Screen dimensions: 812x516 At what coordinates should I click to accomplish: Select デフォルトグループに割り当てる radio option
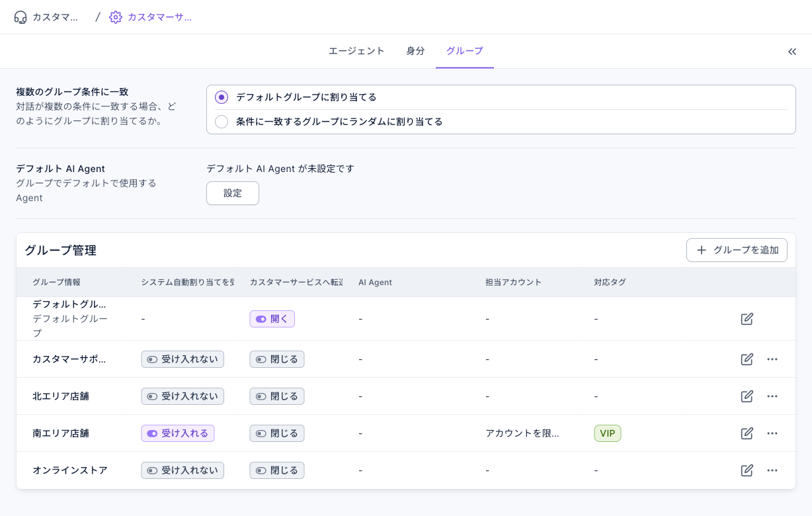tap(222, 97)
